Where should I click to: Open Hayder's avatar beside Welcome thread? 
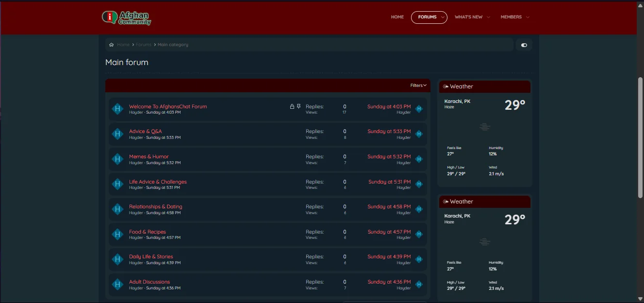pyautogui.click(x=117, y=109)
